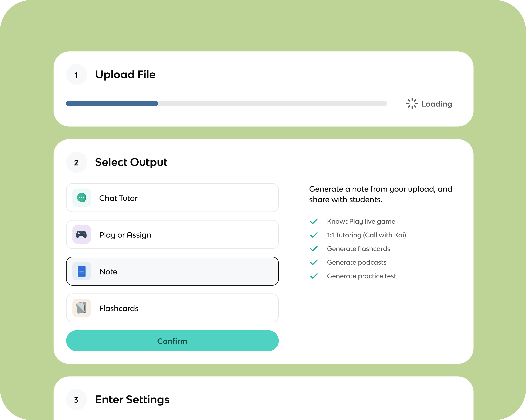526x420 pixels.
Task: Click the step 3 circle badge
Action: 76,399
